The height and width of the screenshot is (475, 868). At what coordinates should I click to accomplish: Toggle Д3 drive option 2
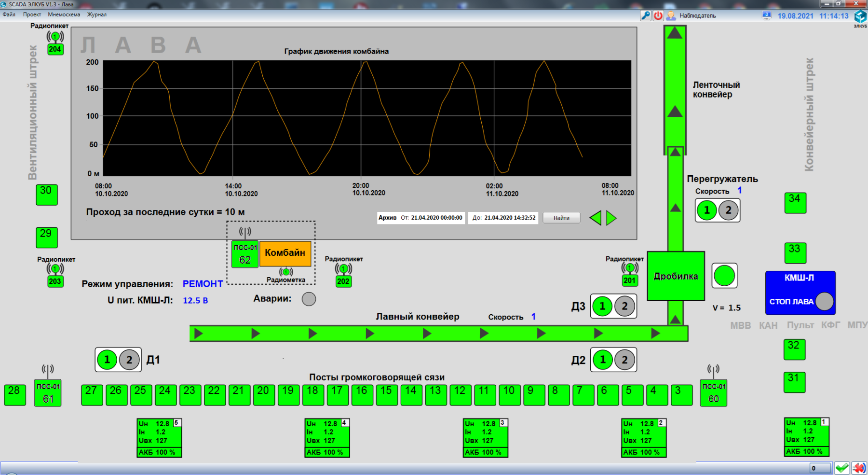624,306
